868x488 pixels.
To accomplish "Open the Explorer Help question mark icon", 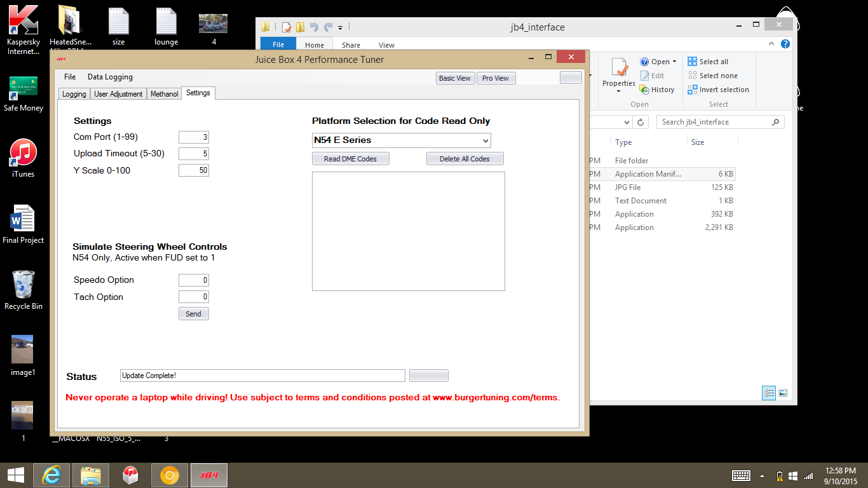I will pyautogui.click(x=785, y=44).
